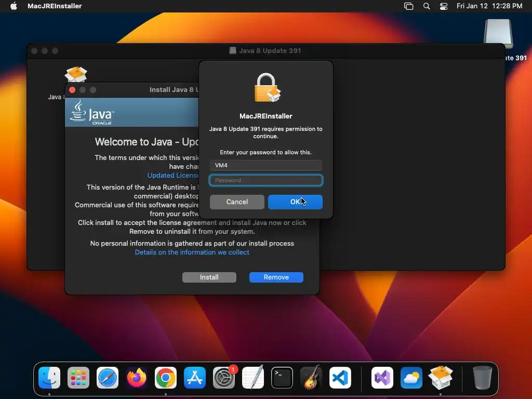Cancel the MacJREInstaller password prompt
532x399 pixels.
coord(237,202)
